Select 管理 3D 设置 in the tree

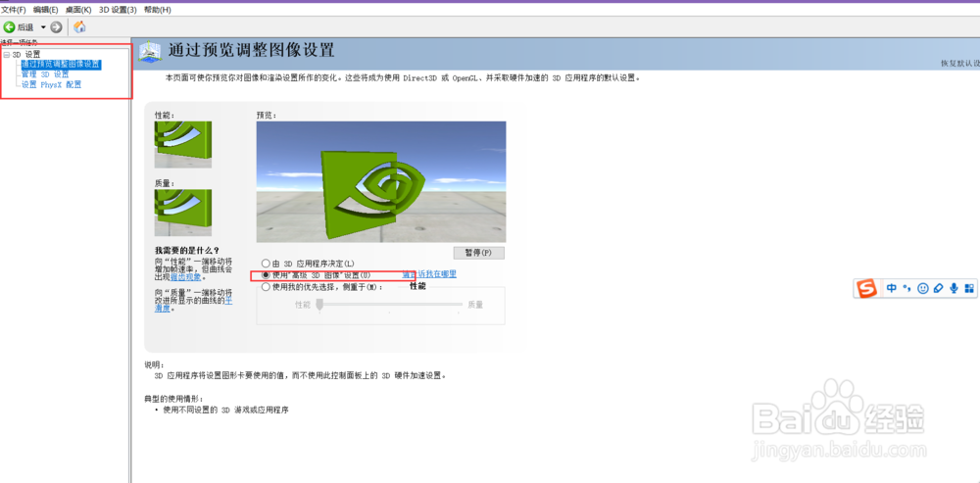[45, 74]
